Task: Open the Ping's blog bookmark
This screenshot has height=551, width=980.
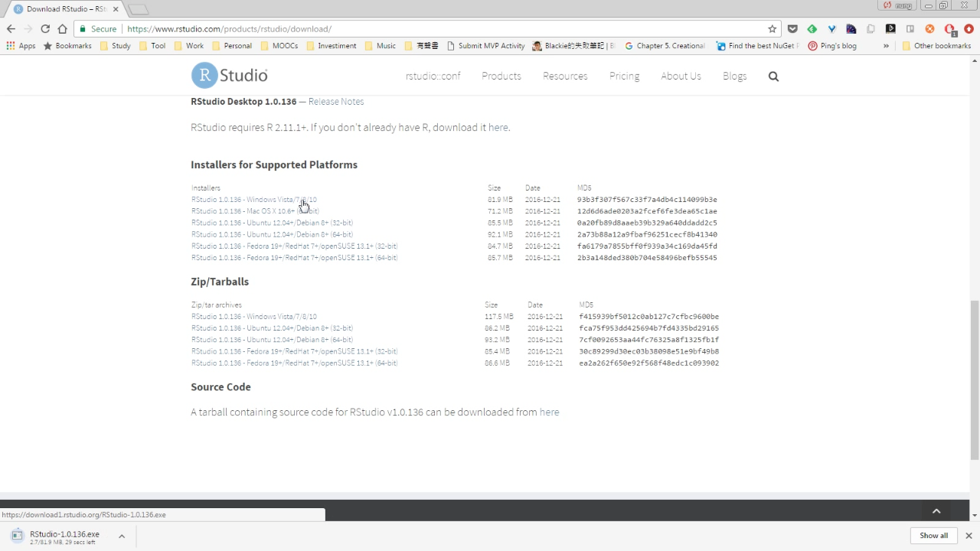Action: (832, 46)
